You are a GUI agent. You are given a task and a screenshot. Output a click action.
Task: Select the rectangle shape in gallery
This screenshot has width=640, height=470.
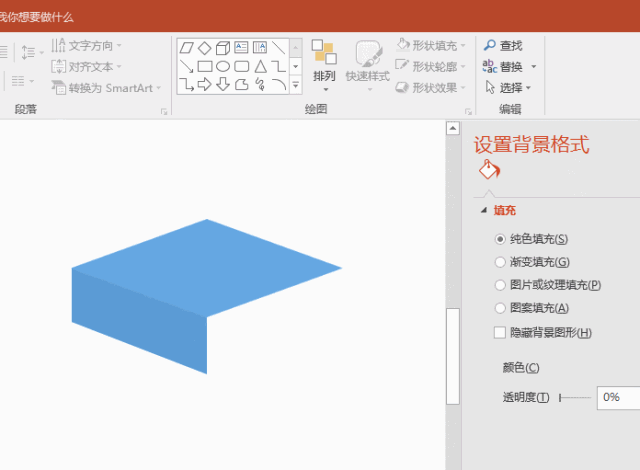(x=204, y=66)
